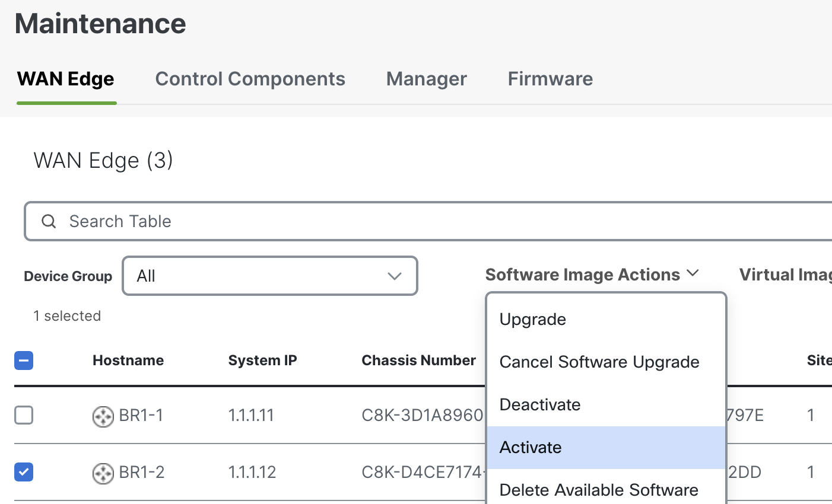Open the Virtual Image actions dropdown
This screenshot has height=504, width=832.
click(x=785, y=275)
